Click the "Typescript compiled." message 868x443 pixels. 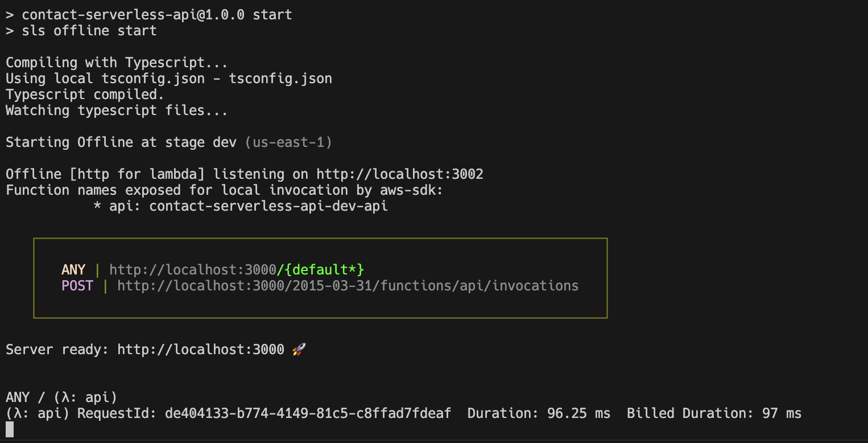pos(85,95)
